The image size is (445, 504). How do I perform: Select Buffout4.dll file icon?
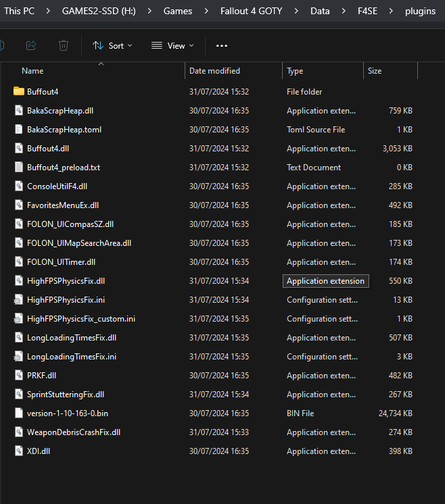pos(19,149)
